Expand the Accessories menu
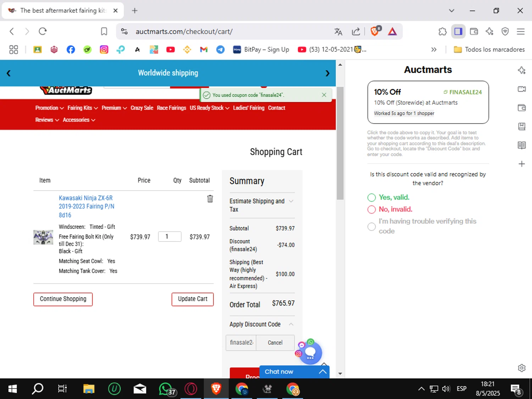The image size is (532, 399). click(x=79, y=120)
